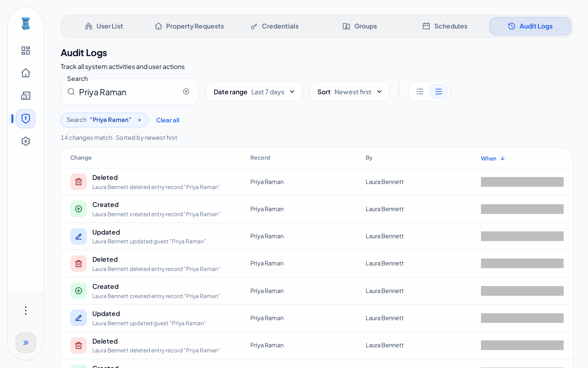Image resolution: width=588 pixels, height=368 pixels.
Task: Open the three-dot more menu in the sidebar
Action: click(26, 310)
